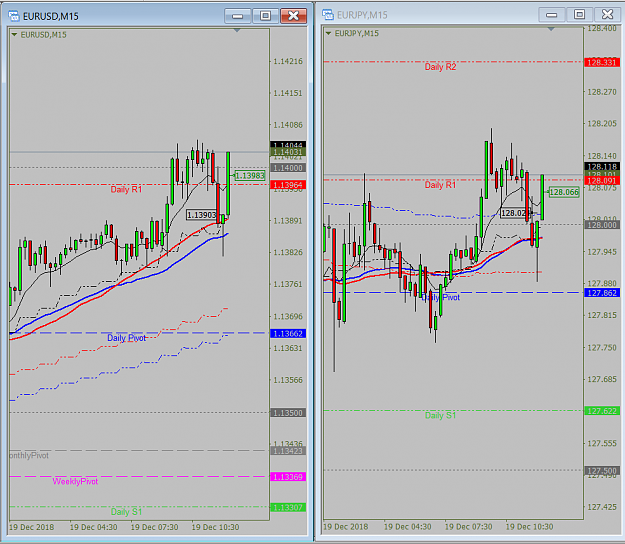The image size is (625, 544).
Task: Click the 1.14216 level on EURUSD price scale
Action: pos(288,61)
